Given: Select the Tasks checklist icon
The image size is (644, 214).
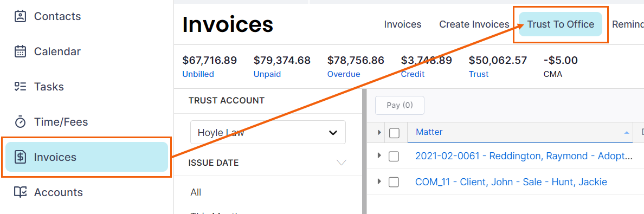Looking at the screenshot, I should [x=20, y=87].
